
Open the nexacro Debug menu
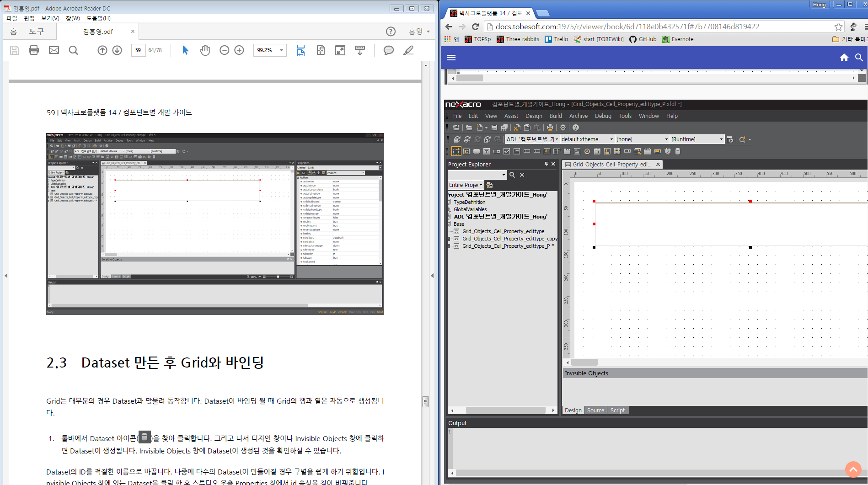603,116
